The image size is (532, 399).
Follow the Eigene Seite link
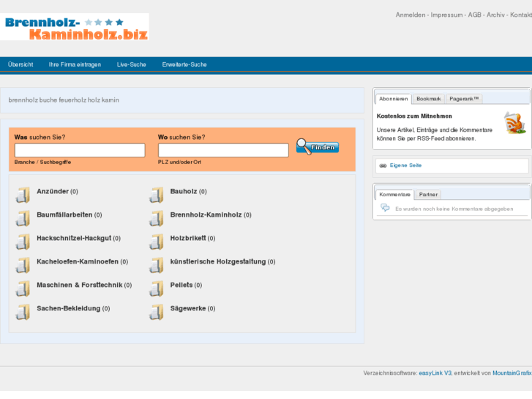pos(406,165)
